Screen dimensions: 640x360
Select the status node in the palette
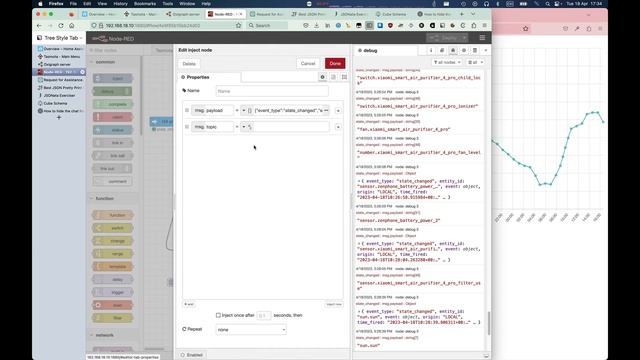coord(113,130)
